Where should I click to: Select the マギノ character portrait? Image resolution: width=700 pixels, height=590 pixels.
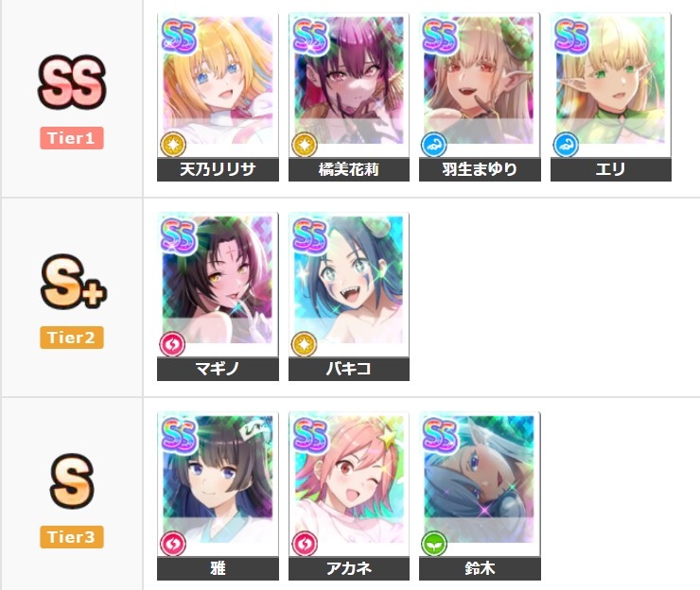(x=218, y=285)
